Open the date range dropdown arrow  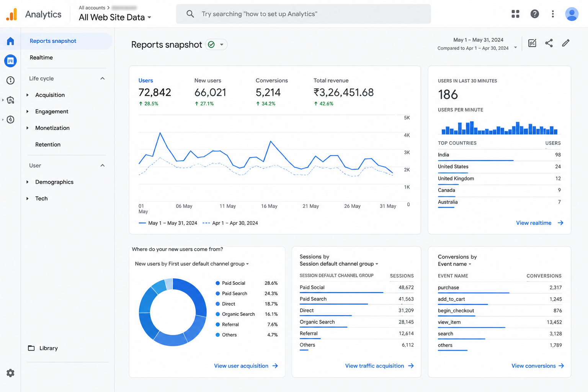(x=515, y=48)
